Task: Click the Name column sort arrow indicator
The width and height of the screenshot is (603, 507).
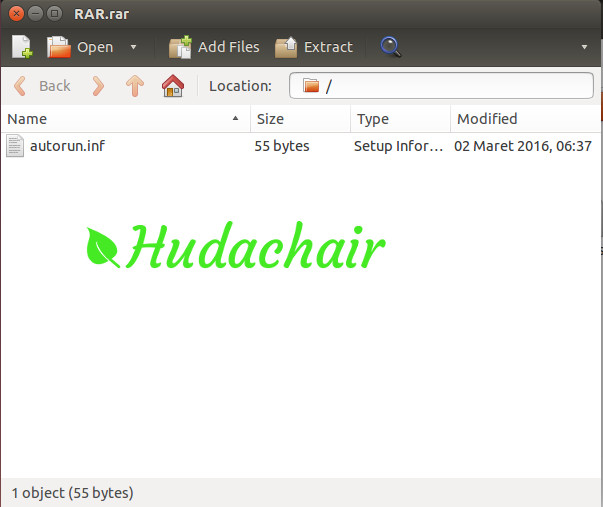Action: (x=235, y=118)
